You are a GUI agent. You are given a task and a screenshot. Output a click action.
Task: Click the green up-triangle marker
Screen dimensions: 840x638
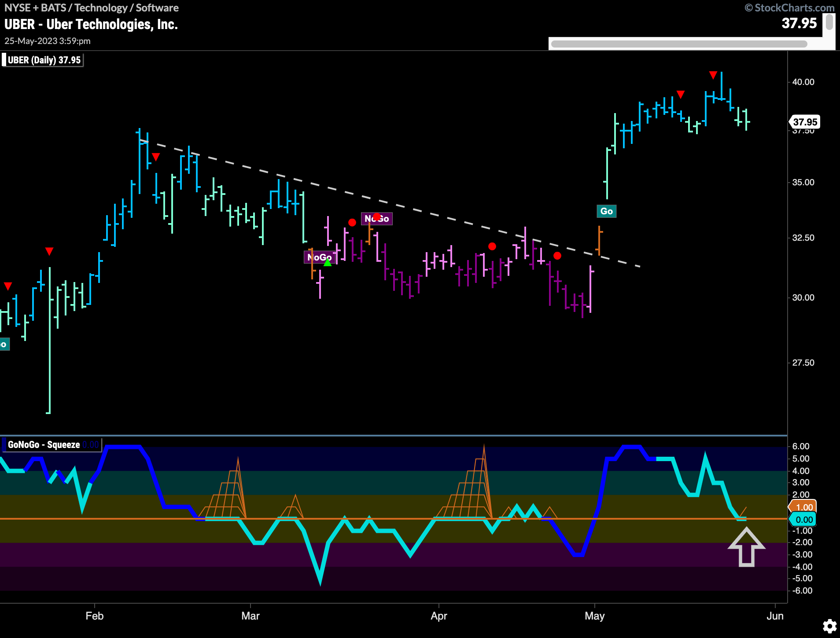(328, 263)
